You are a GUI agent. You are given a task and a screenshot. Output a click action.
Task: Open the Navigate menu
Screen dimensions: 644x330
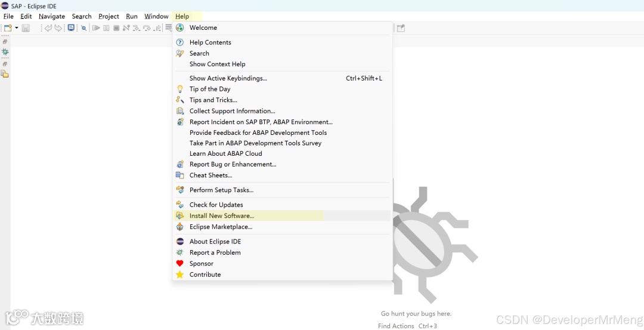pyautogui.click(x=52, y=17)
